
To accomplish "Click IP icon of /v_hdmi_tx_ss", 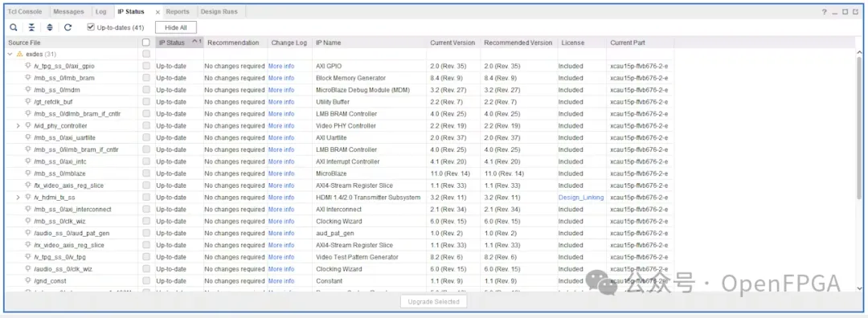I will [29, 198].
